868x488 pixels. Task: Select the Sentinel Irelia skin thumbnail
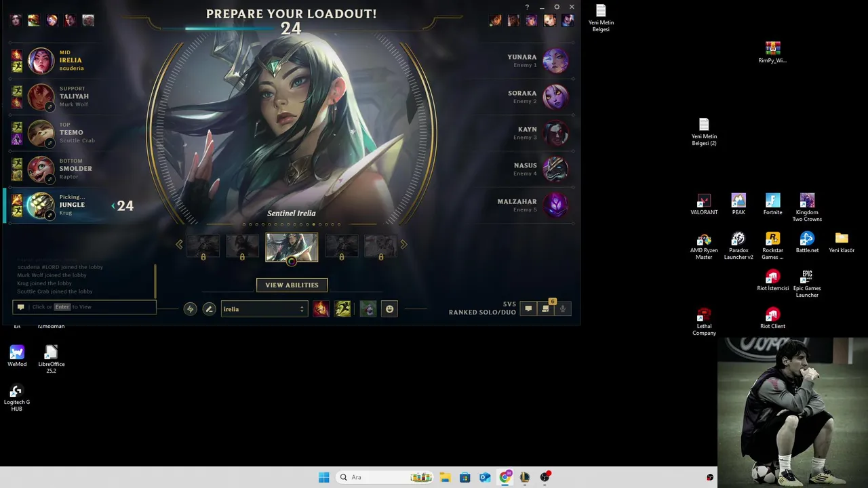(x=292, y=247)
